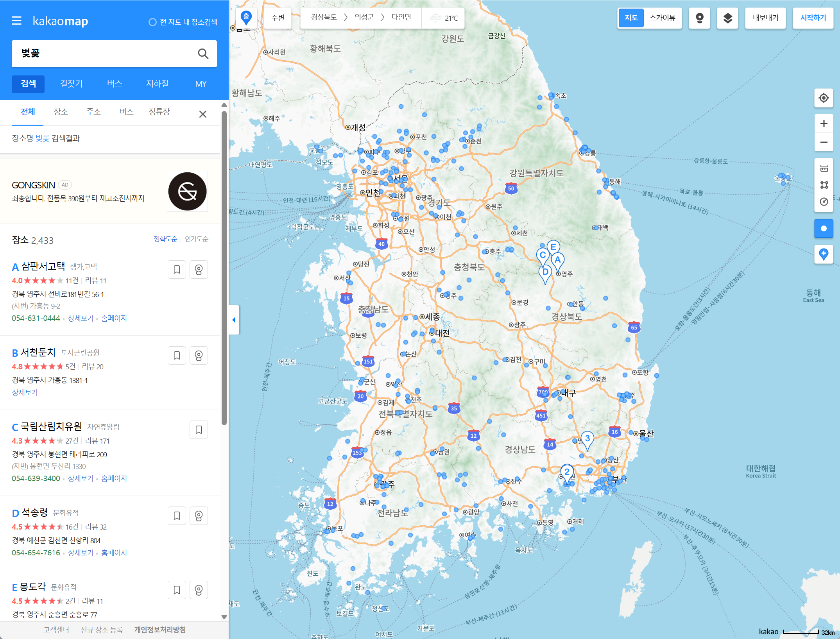Enable search within current map
The height and width of the screenshot is (639, 840).
point(152,22)
